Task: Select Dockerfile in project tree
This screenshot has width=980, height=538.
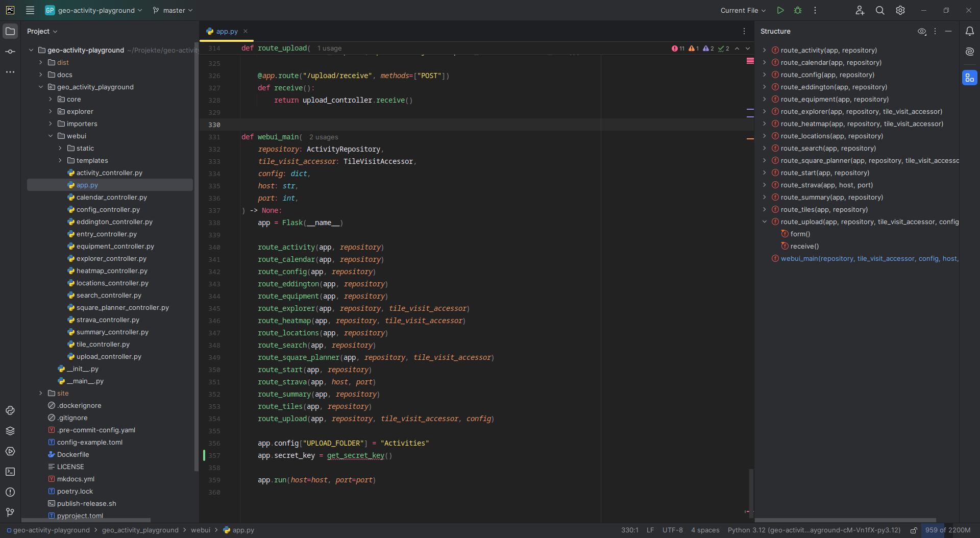Action: 73,454
